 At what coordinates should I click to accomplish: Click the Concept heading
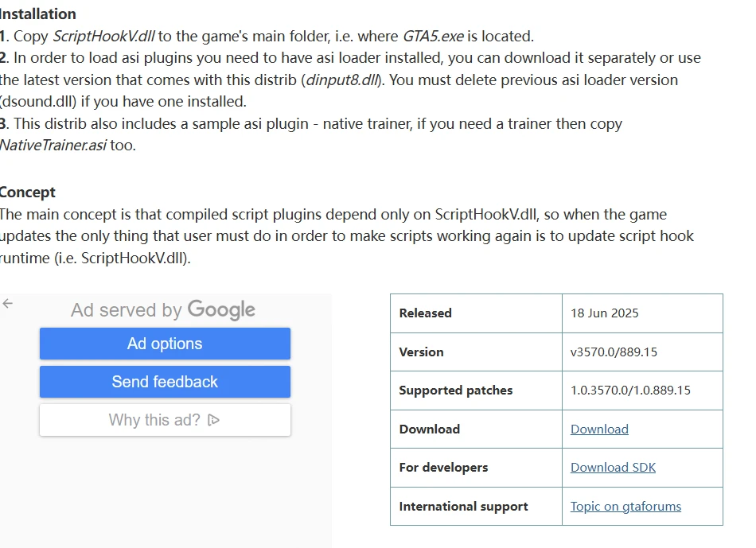[28, 192]
